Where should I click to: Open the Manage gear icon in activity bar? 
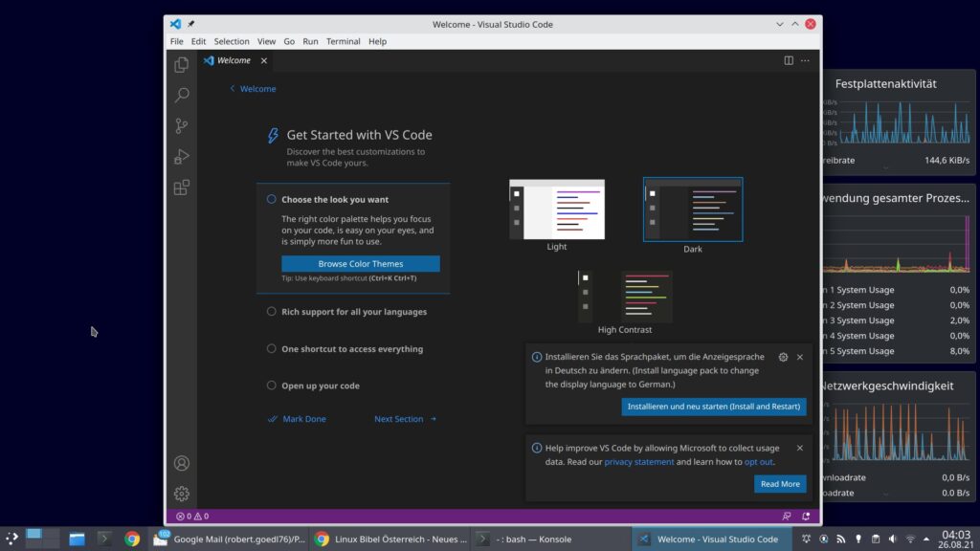181,494
